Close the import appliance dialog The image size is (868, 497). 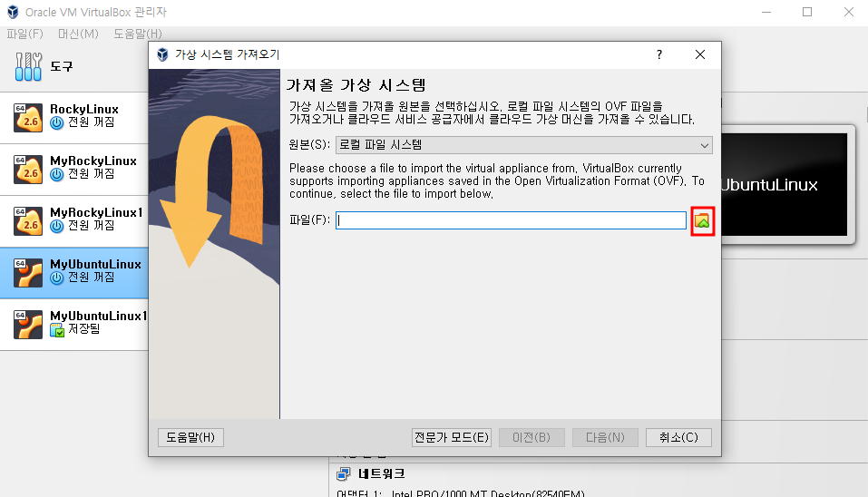click(699, 54)
